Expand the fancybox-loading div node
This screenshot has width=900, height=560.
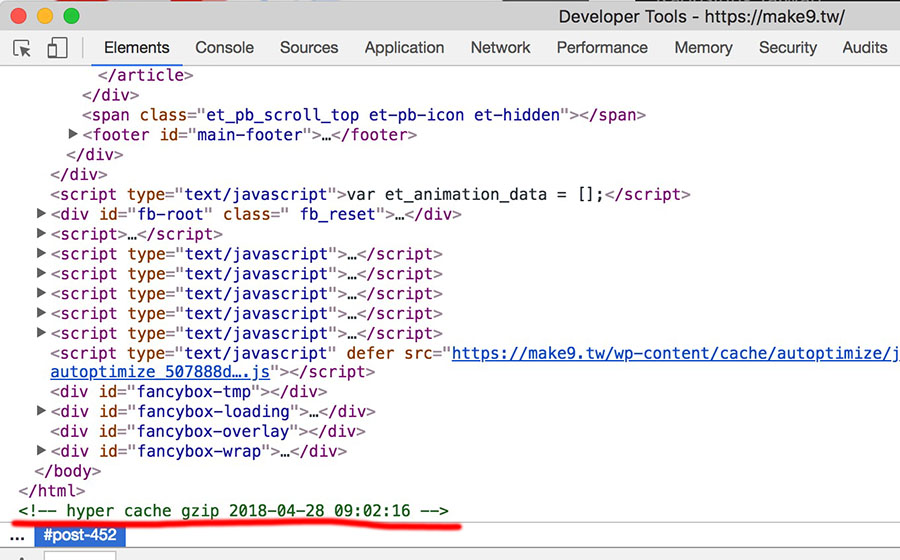41,410
